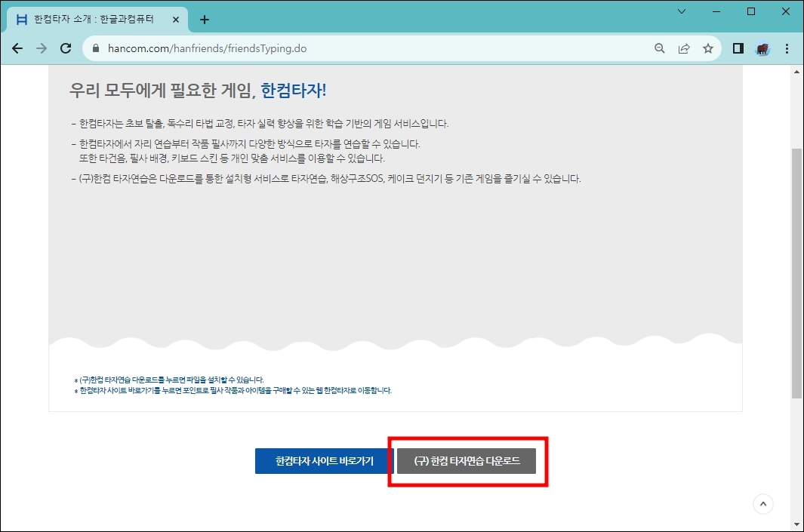804x532 pixels.
Task: Click the line starting (구)한컴 타자연습은 다운로드를 통한
Action: tap(326, 178)
